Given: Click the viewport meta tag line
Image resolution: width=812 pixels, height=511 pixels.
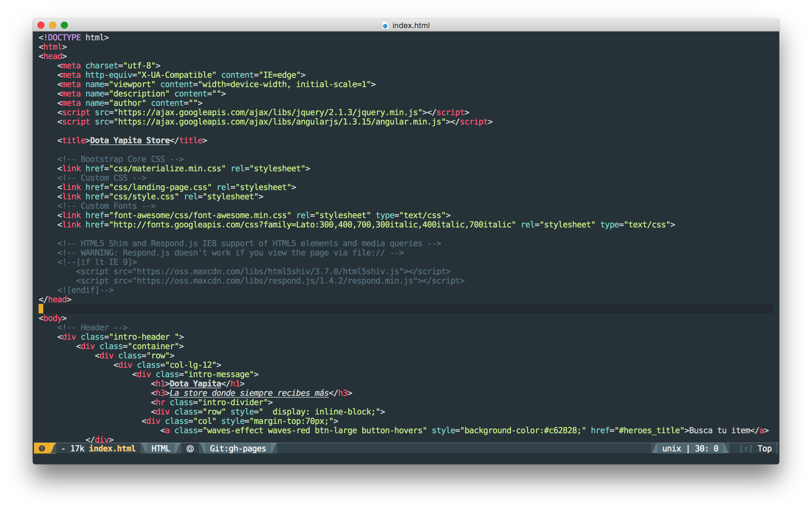Looking at the screenshot, I should (x=216, y=84).
